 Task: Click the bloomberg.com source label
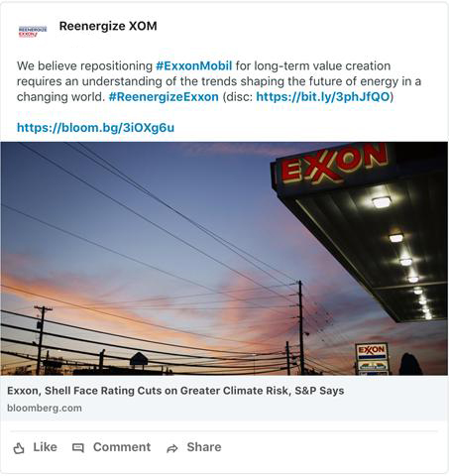pyautogui.click(x=45, y=408)
